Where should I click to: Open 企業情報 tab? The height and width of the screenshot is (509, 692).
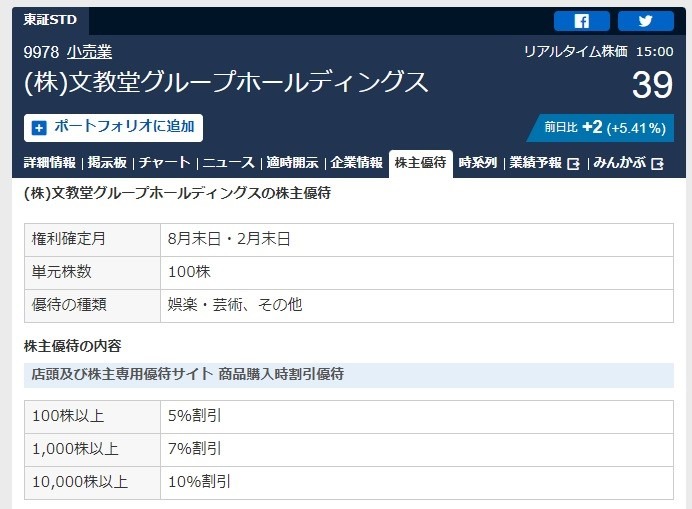(357, 163)
